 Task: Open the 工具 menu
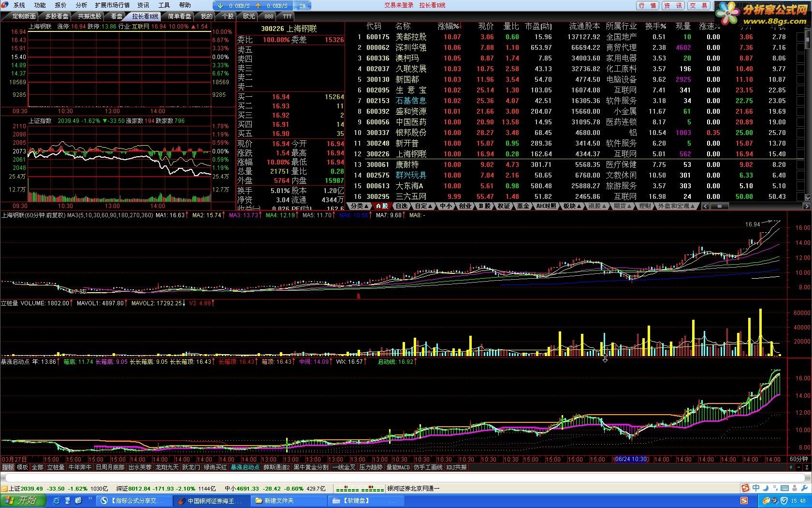pos(164,5)
